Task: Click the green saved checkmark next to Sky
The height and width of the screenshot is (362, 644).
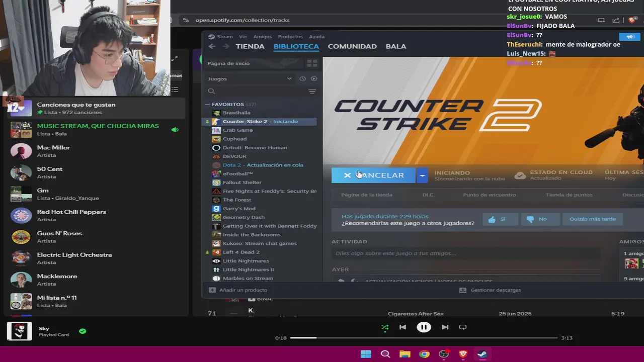Action: click(83, 331)
